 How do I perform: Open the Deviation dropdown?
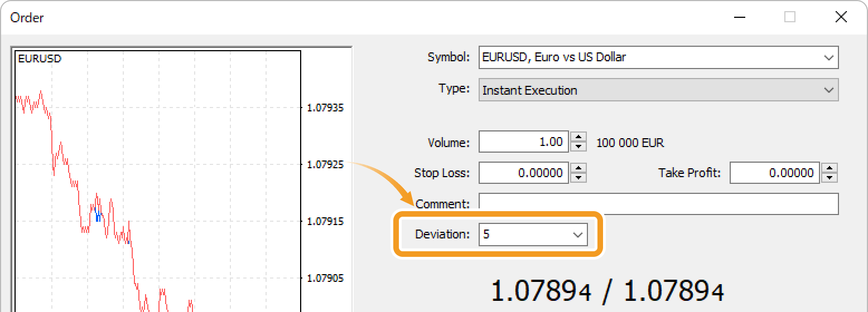pos(577,235)
